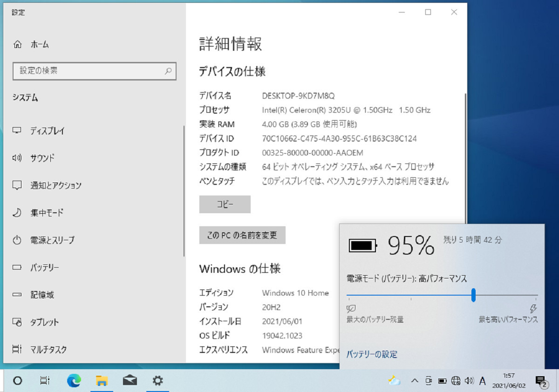This screenshot has width=559, height=392.
Task: Click IME A input mode indicator
Action: (x=483, y=381)
